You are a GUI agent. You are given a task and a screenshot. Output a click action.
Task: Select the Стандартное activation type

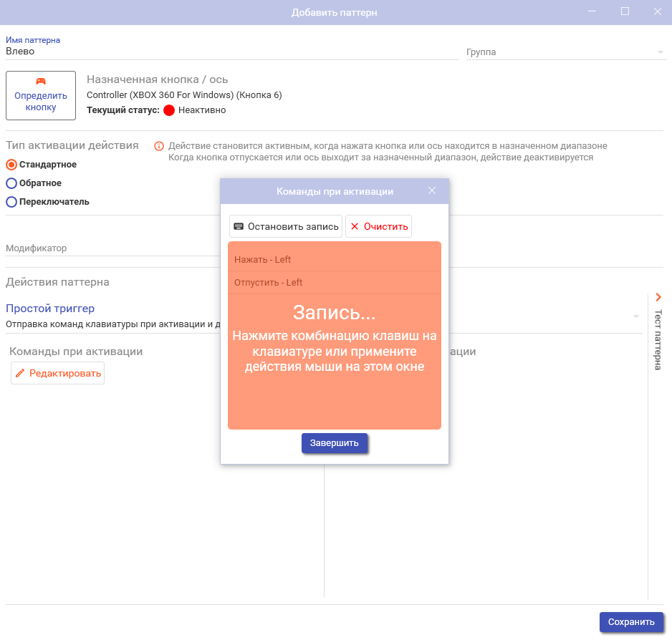[11, 165]
